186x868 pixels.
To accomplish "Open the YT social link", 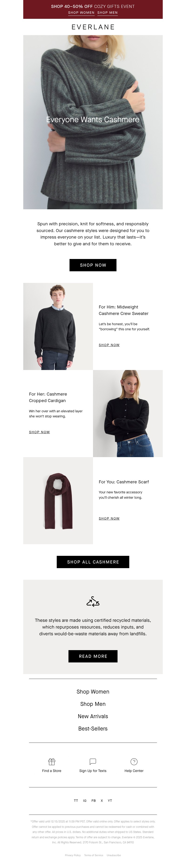I will [110, 801].
